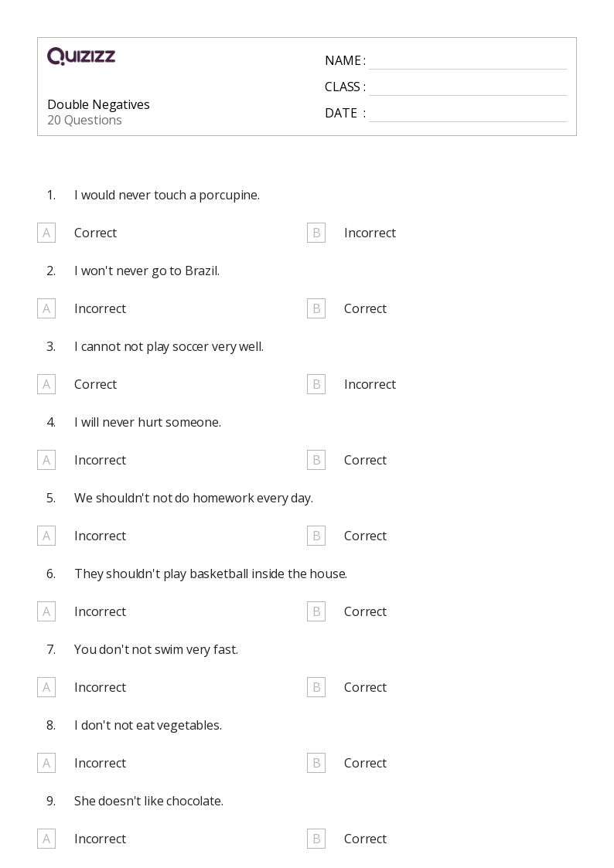Check box B for question 3

[316, 384]
